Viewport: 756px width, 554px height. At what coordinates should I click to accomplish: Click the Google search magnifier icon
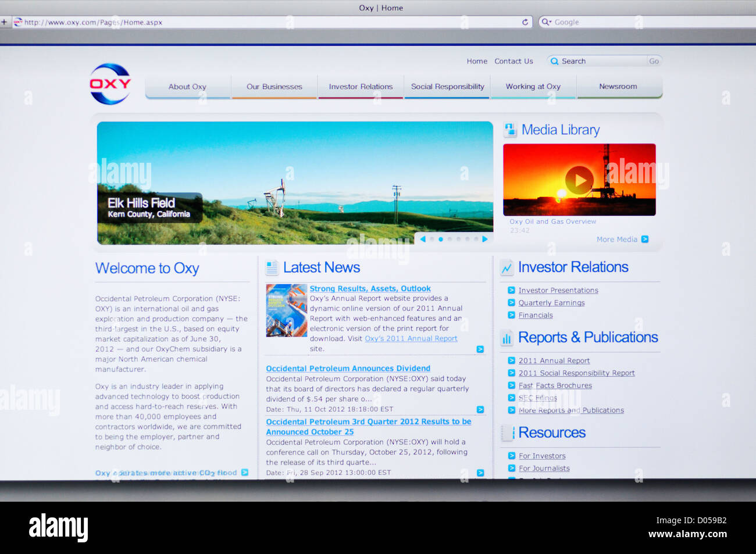[546, 22]
